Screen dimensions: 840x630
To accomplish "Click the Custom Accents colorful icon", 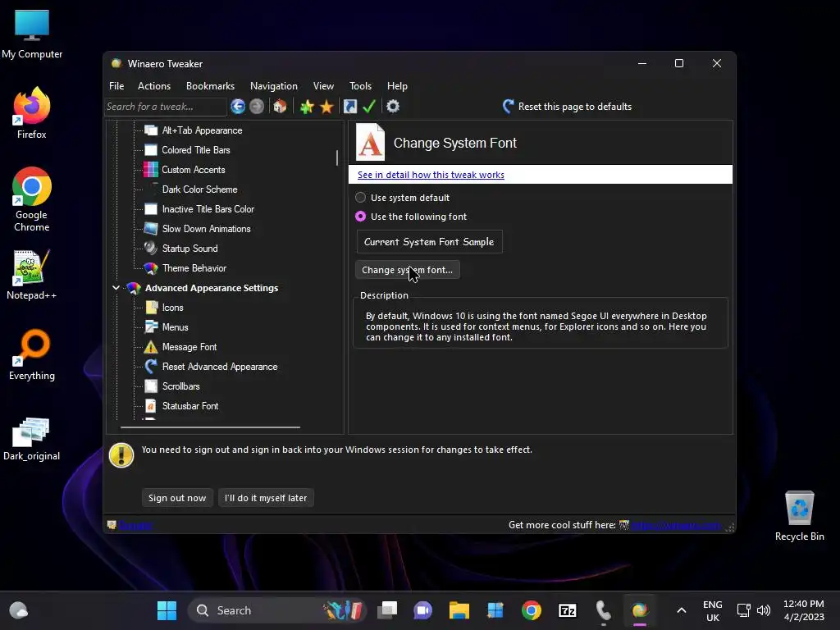I will click(x=151, y=170).
